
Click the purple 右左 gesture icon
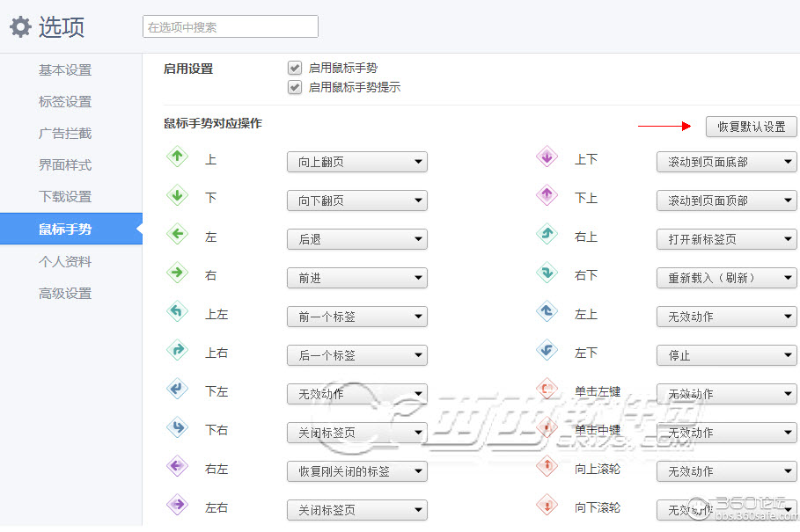tap(178, 466)
